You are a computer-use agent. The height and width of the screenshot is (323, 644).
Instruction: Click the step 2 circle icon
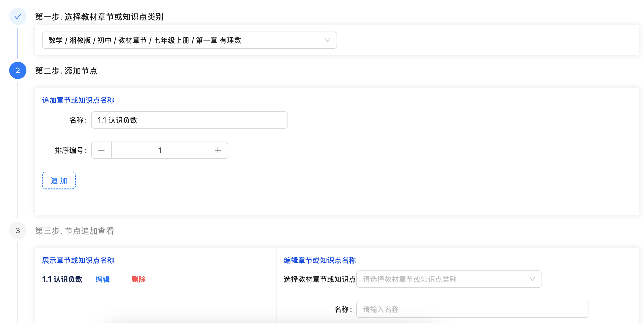(x=18, y=70)
